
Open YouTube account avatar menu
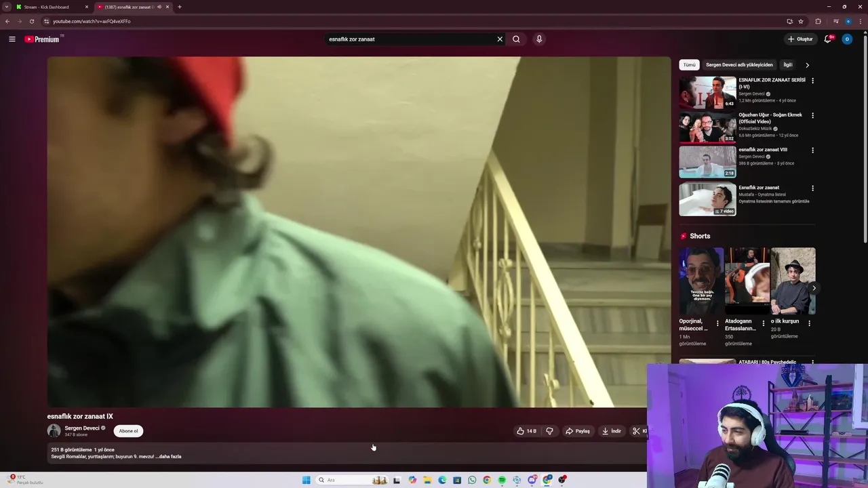(x=846, y=39)
